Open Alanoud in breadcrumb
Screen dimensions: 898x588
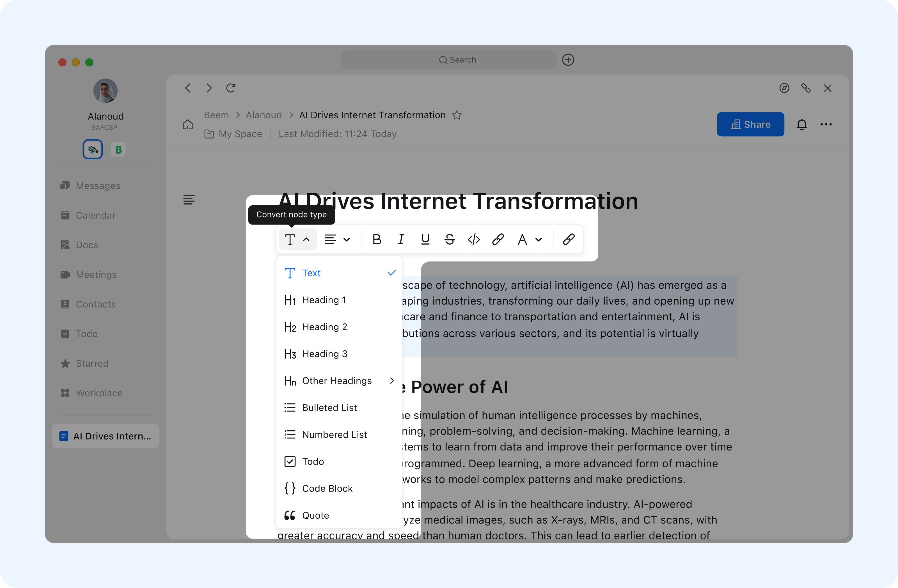tap(264, 115)
